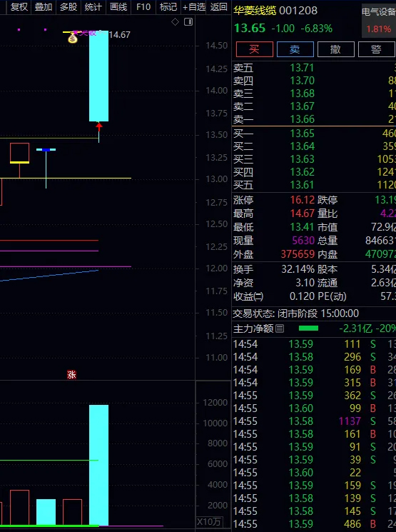Click the green 主力净额 bar indicator
Viewport: 396px width, 532px height.
[x=308, y=328]
